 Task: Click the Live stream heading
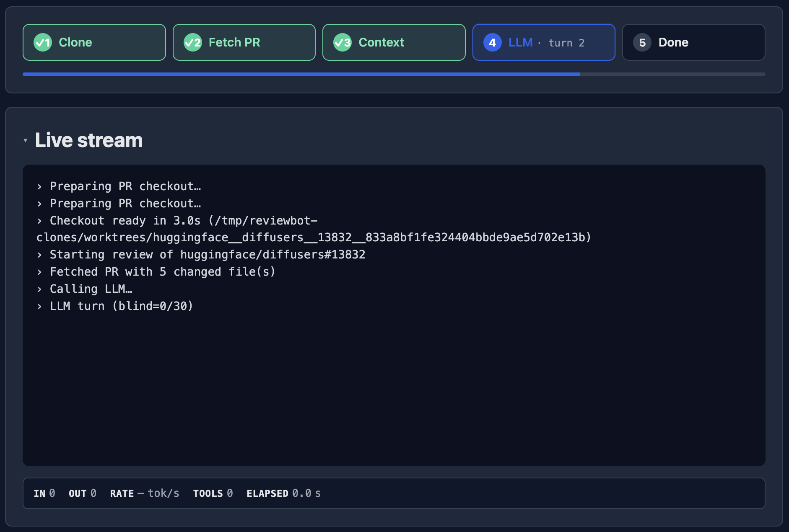pos(89,140)
